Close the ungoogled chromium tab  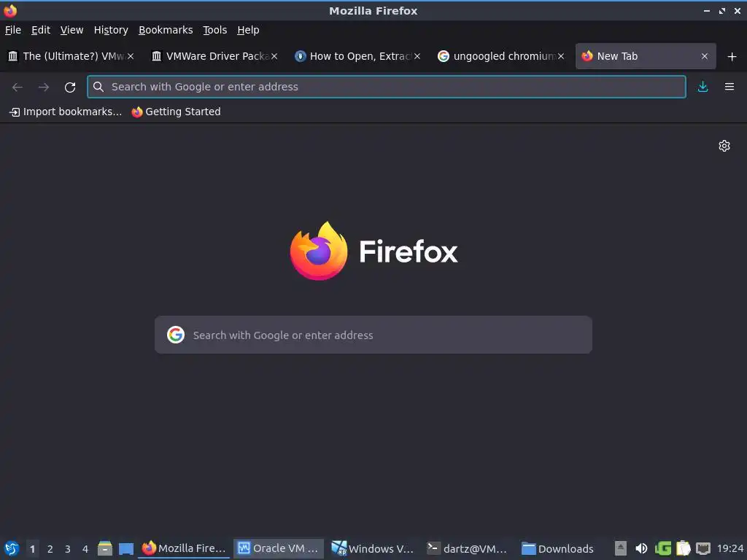tap(561, 56)
